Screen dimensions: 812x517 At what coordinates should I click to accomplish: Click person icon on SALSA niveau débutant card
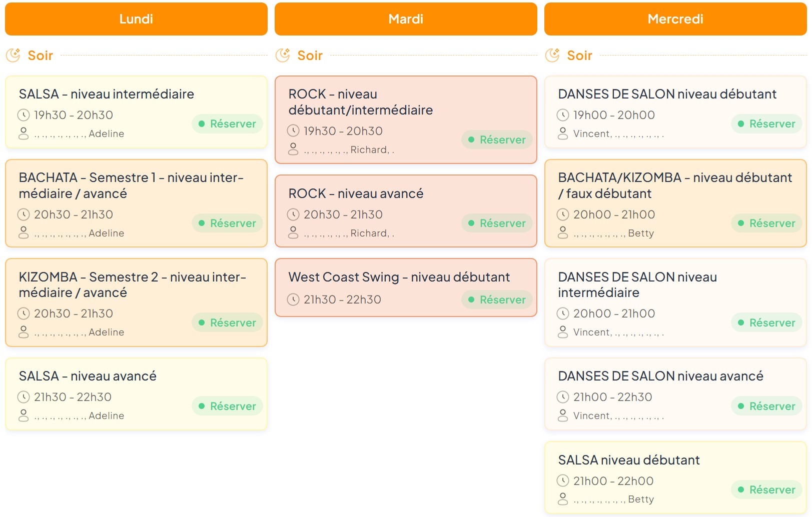point(563,498)
